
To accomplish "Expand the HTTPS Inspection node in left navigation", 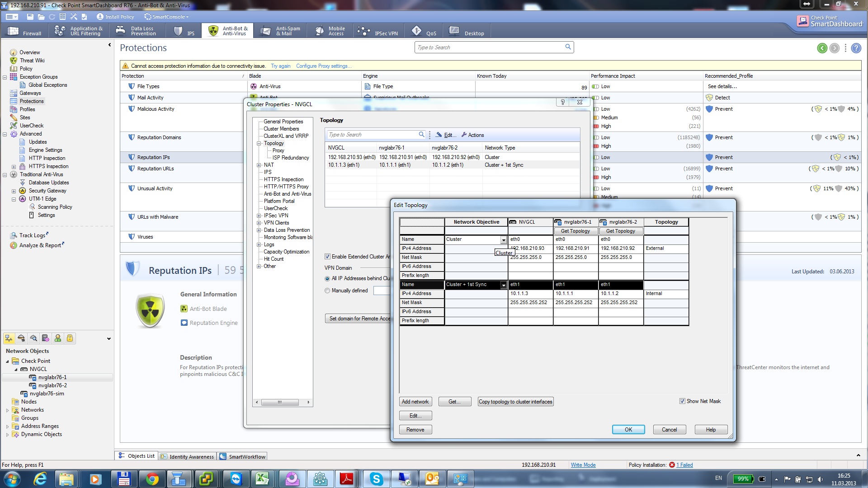I will [x=14, y=167].
